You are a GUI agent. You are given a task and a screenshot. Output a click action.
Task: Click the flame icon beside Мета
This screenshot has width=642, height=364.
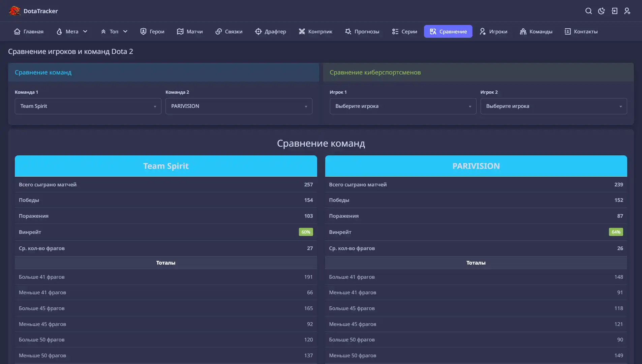coord(59,31)
